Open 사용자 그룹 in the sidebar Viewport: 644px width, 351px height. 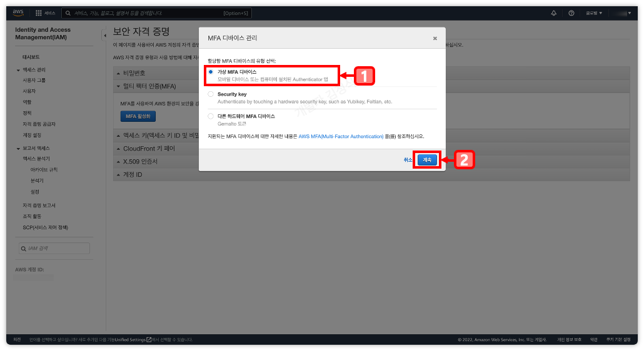coord(34,81)
